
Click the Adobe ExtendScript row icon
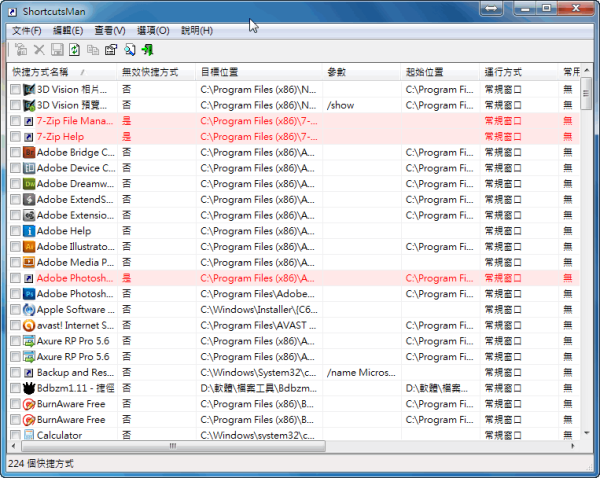pos(29,199)
